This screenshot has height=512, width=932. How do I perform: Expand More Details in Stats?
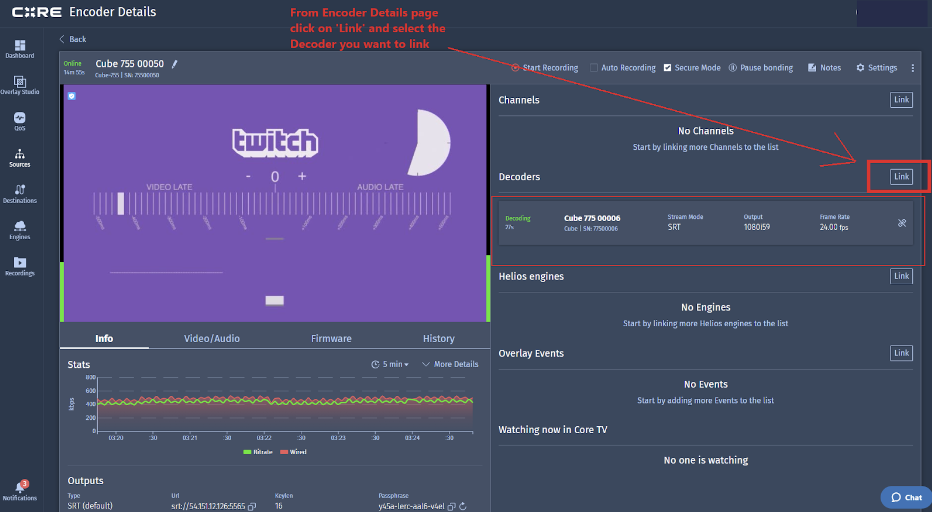pyautogui.click(x=450, y=364)
